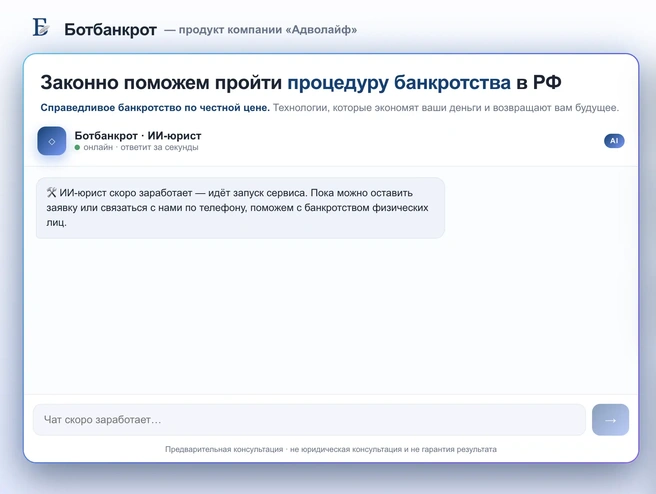The height and width of the screenshot is (494, 656).
Task: Click the AI badge in the chat header
Action: 614,141
